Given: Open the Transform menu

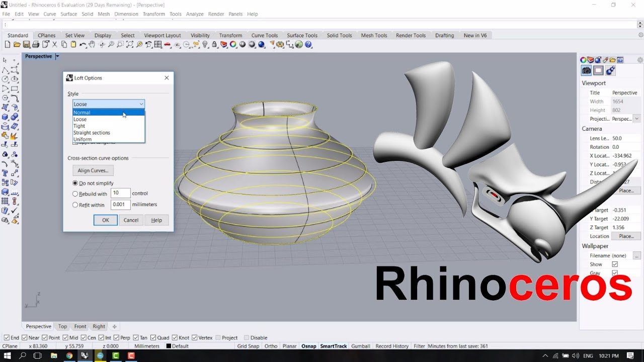Looking at the screenshot, I should (x=153, y=14).
